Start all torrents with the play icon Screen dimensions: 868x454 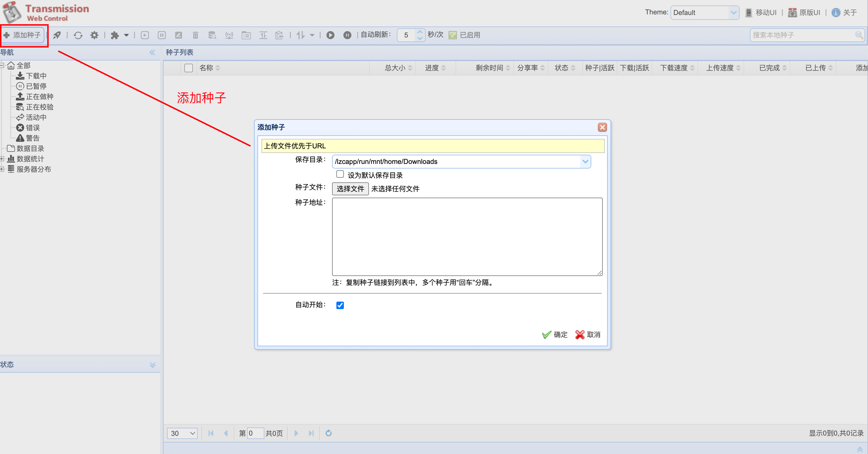coord(331,35)
